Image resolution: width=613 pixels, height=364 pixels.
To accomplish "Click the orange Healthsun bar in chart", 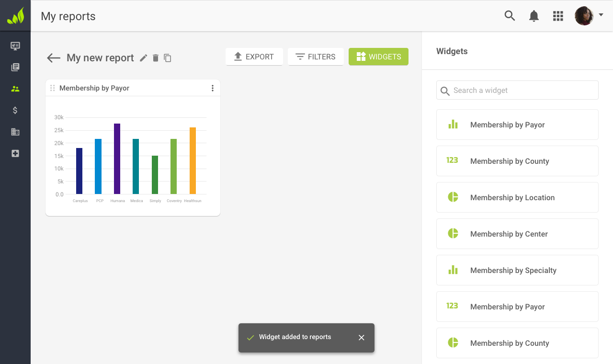I will (193, 160).
